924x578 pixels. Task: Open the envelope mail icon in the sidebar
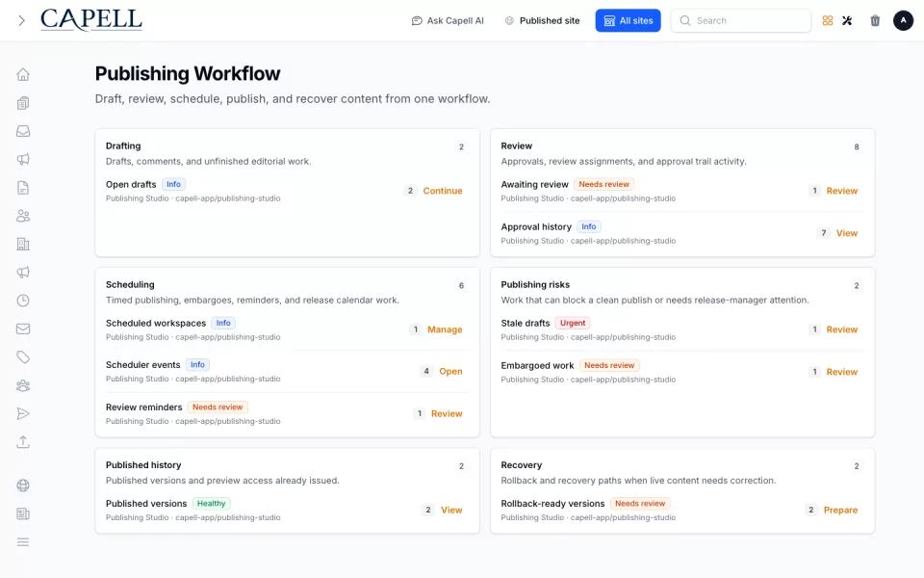coord(23,329)
